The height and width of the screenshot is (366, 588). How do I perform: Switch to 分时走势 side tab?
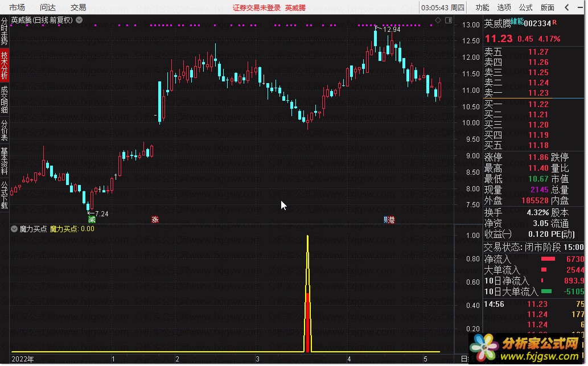coord(4,31)
